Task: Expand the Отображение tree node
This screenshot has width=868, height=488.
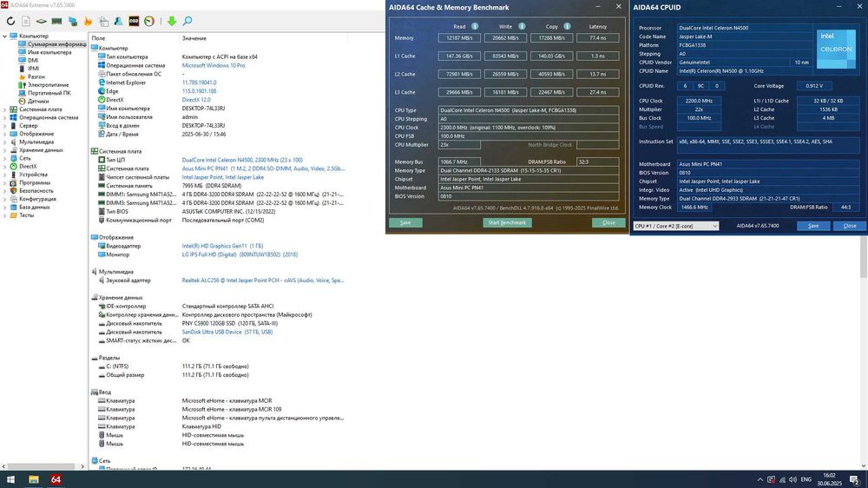Action: point(5,134)
